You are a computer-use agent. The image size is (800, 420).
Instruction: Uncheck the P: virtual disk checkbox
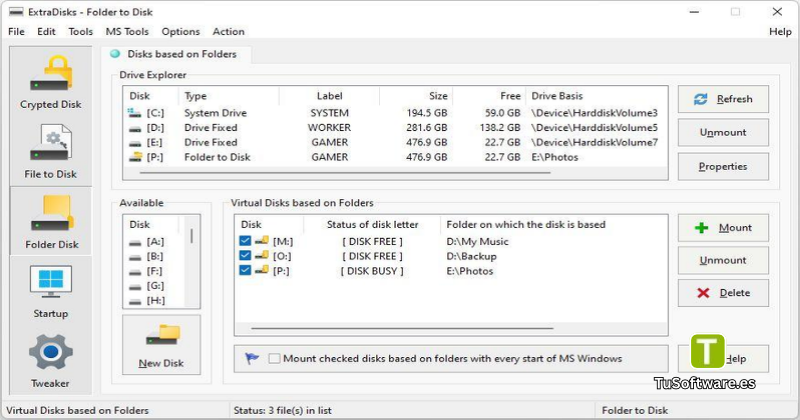(245, 270)
